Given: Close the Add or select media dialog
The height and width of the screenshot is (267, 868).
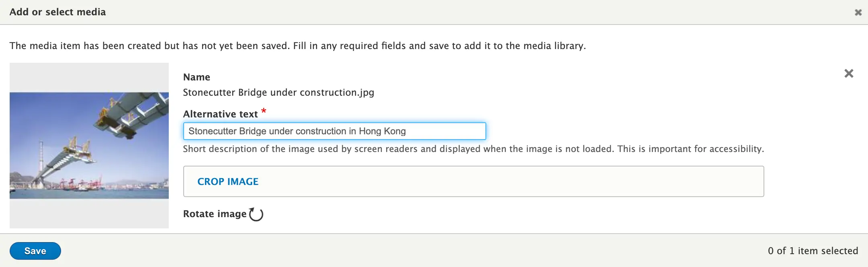Looking at the screenshot, I should (x=858, y=12).
